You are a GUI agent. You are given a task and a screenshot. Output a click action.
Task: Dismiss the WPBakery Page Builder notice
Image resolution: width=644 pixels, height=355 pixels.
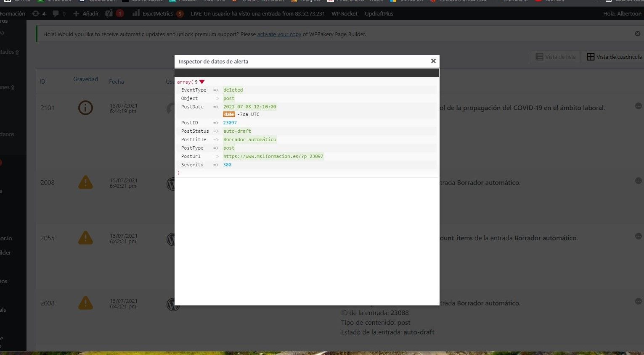tap(637, 34)
